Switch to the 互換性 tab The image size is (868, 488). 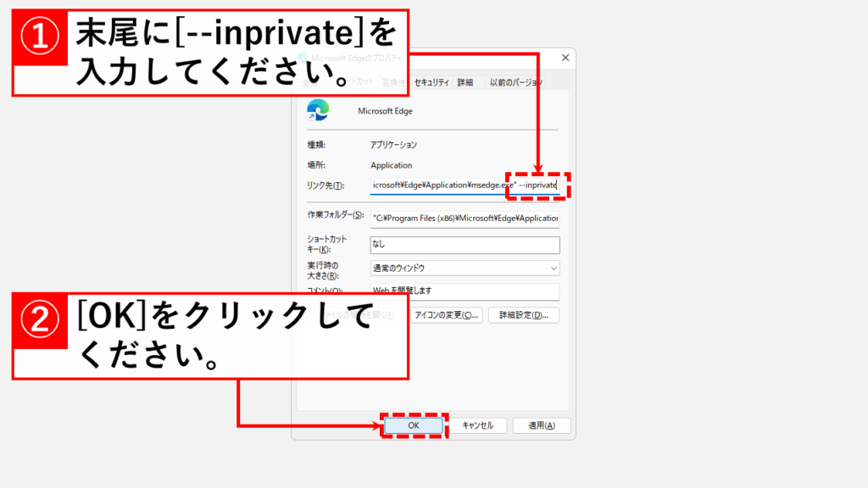[x=394, y=82]
